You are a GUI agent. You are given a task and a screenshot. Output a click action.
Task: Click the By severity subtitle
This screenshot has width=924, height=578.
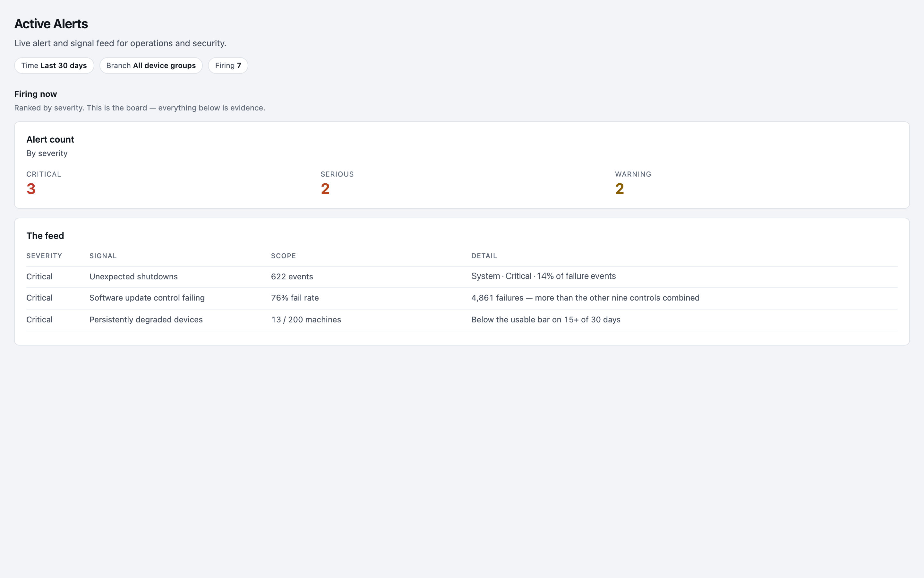coord(47,153)
